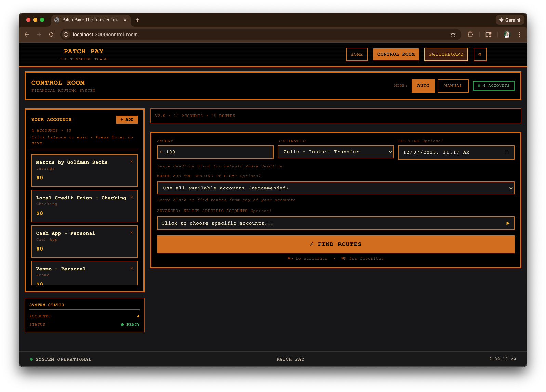This screenshot has width=546, height=392.
Task: Remove the Cash App Personal account
Action: [132, 233]
